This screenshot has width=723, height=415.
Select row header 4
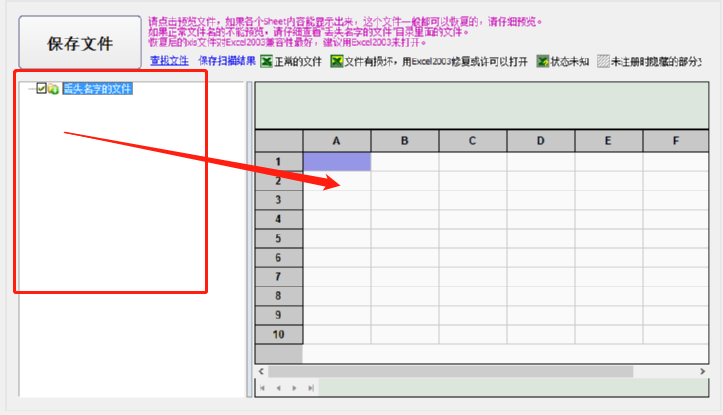[x=279, y=219]
